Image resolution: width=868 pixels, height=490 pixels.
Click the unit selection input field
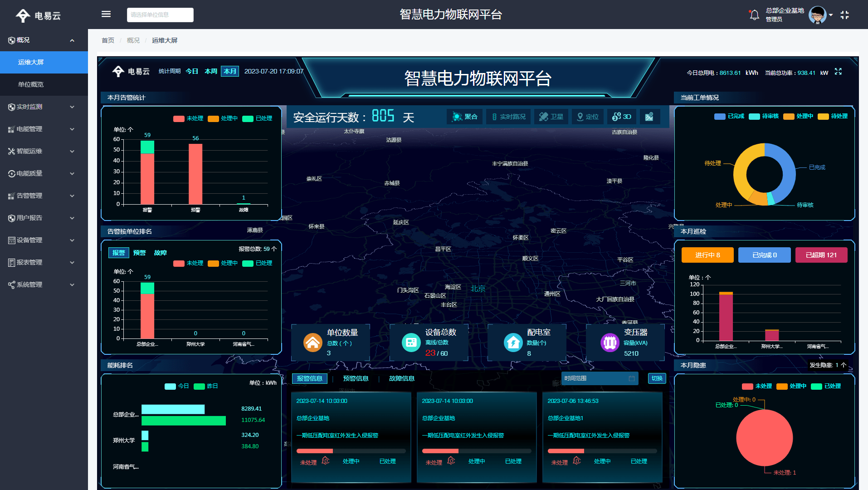pos(160,15)
